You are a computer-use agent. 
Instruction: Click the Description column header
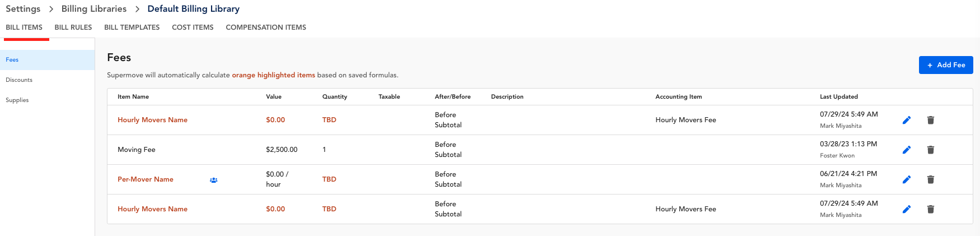(507, 97)
